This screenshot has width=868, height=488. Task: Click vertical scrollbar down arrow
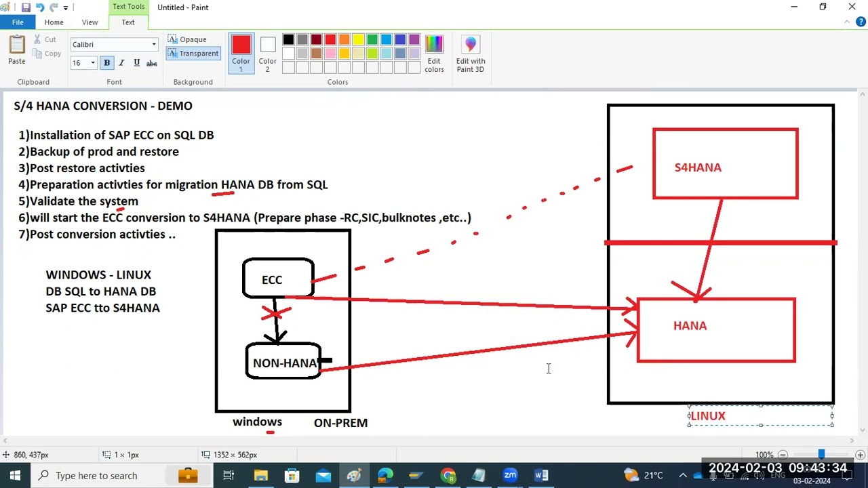[863, 430]
